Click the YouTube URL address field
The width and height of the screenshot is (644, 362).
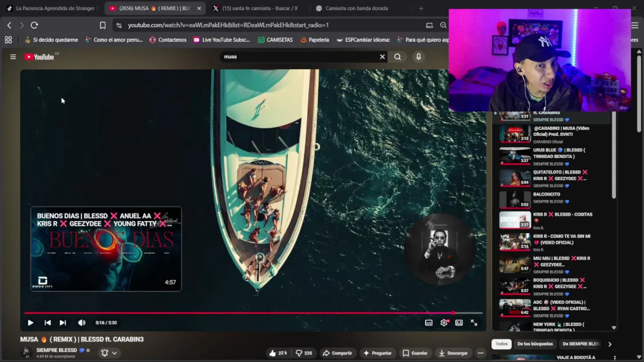point(228,25)
